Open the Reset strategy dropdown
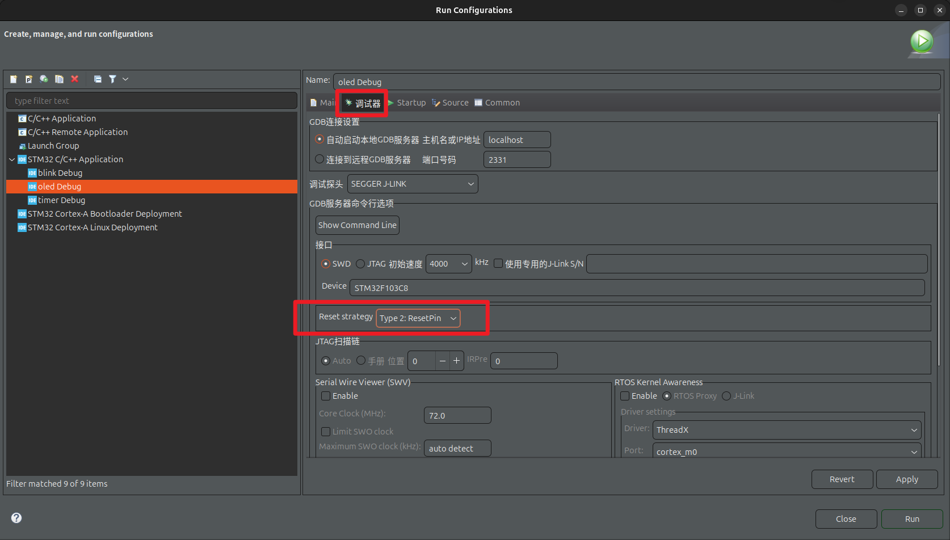The image size is (950, 540). coord(418,318)
